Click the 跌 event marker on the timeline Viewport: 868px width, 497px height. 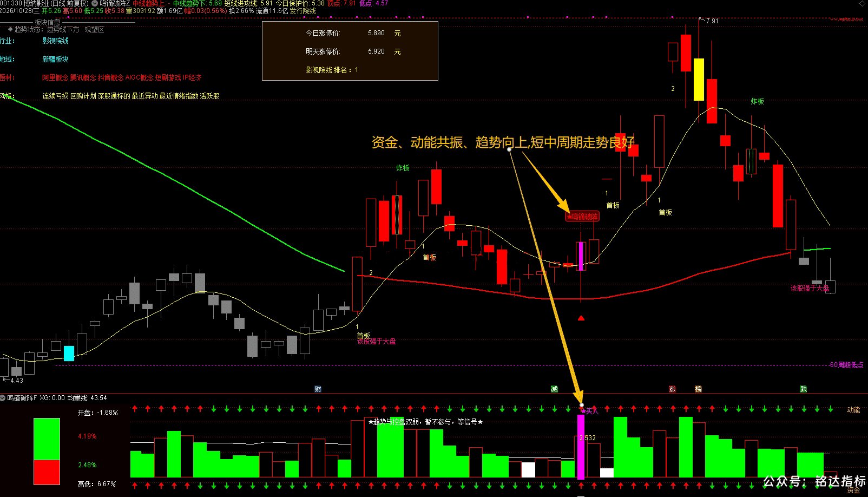click(x=804, y=389)
